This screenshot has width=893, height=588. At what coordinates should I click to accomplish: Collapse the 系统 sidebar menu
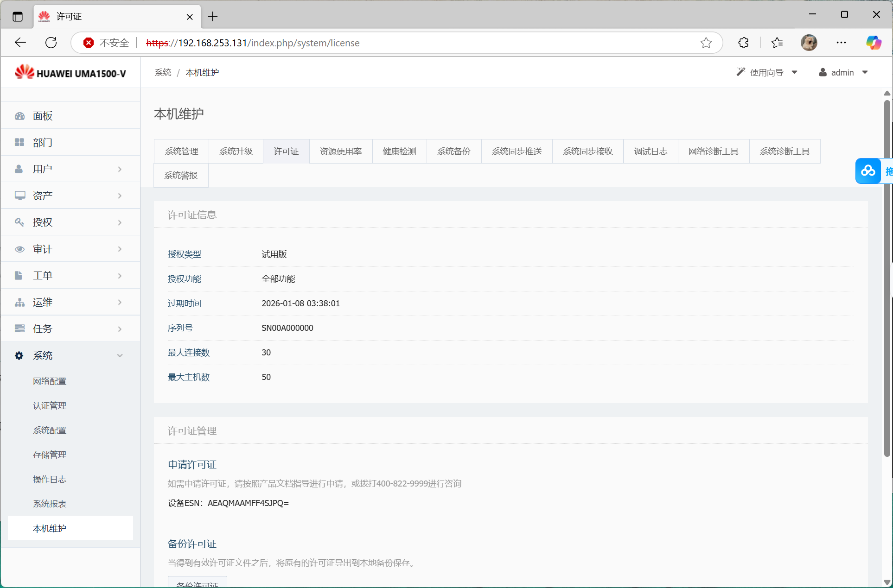click(70, 356)
